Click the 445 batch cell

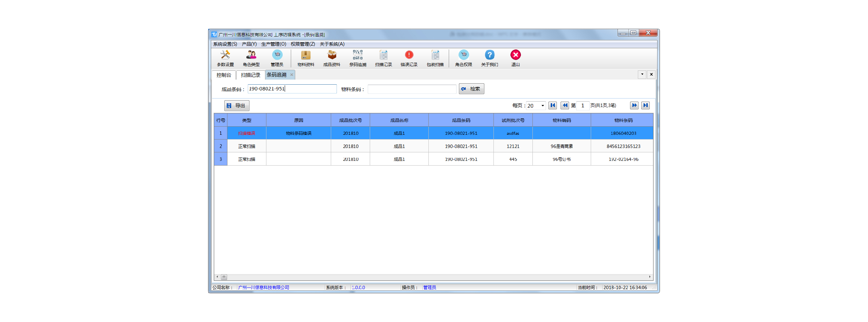click(513, 159)
